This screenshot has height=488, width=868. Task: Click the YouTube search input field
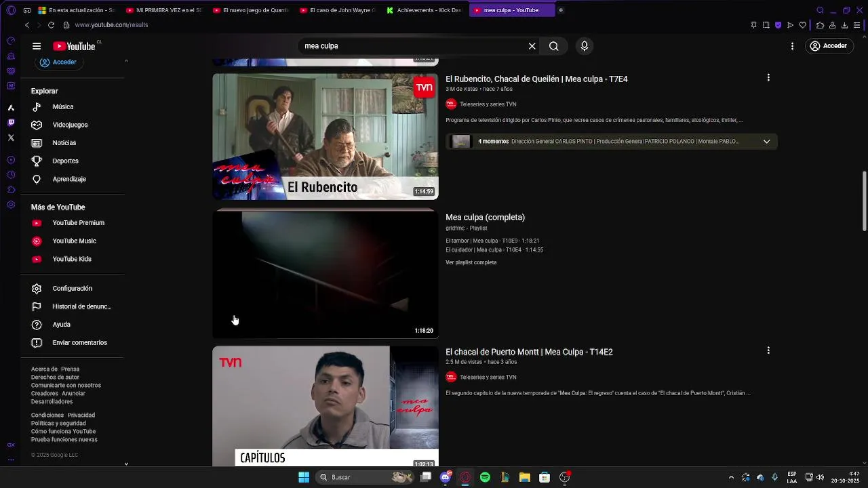412,46
